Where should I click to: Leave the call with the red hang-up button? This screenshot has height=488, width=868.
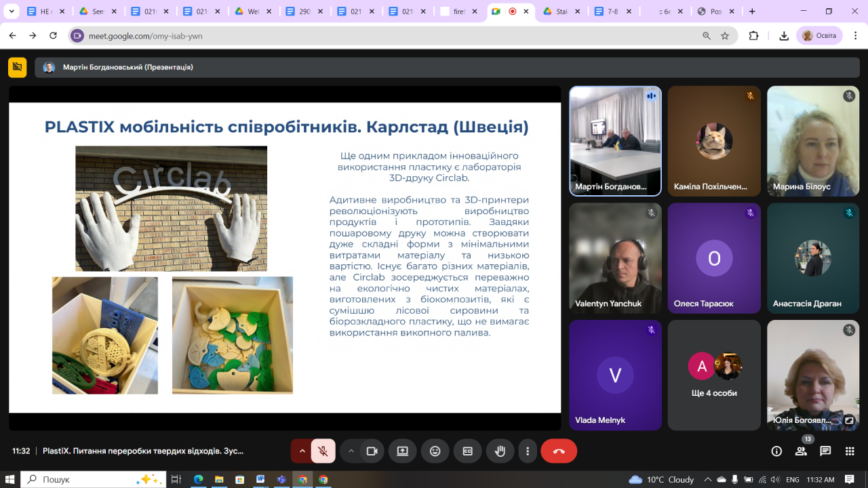tap(559, 451)
